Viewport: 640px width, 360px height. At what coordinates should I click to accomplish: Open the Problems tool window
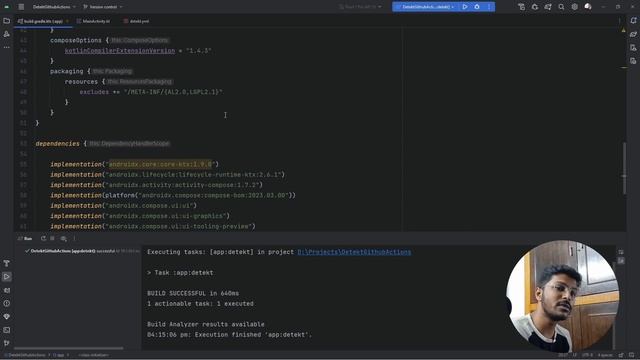pos(7,303)
